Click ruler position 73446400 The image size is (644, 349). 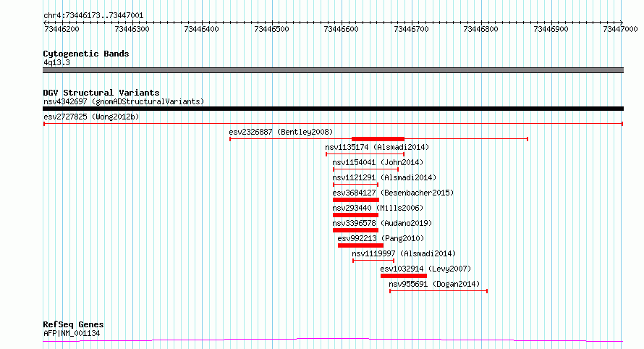[x=202, y=29]
